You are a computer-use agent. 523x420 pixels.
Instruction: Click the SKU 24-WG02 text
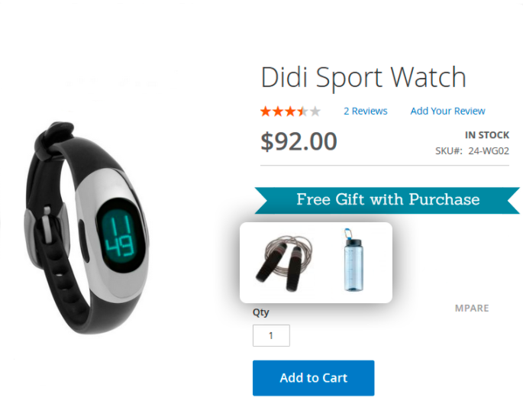(x=472, y=151)
